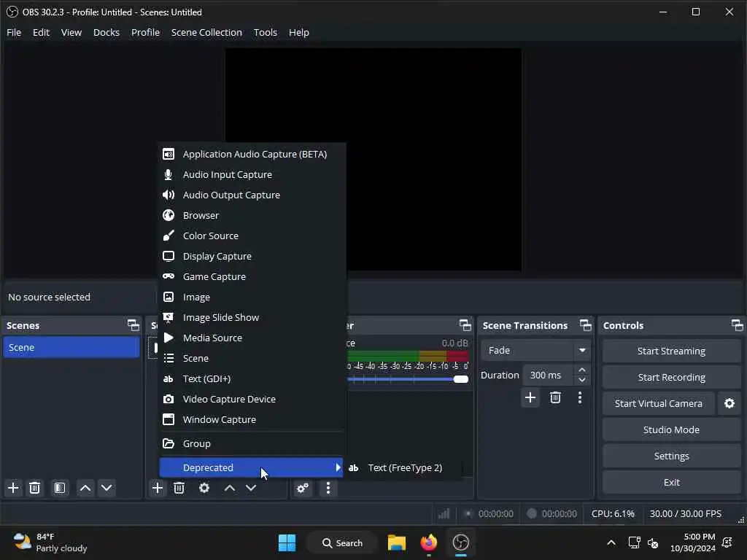Open audio mixer three-dot menu
Image resolution: width=747 pixels, height=560 pixels.
click(328, 488)
